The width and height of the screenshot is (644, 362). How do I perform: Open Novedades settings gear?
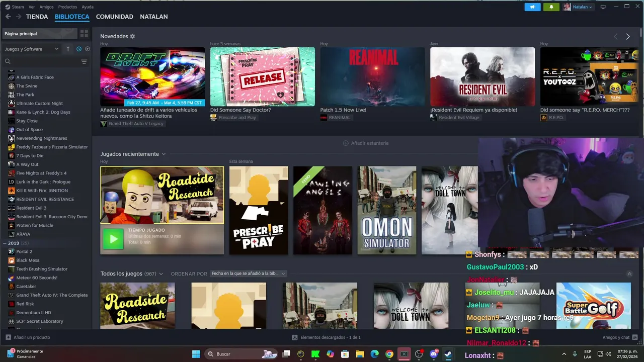[x=132, y=36]
